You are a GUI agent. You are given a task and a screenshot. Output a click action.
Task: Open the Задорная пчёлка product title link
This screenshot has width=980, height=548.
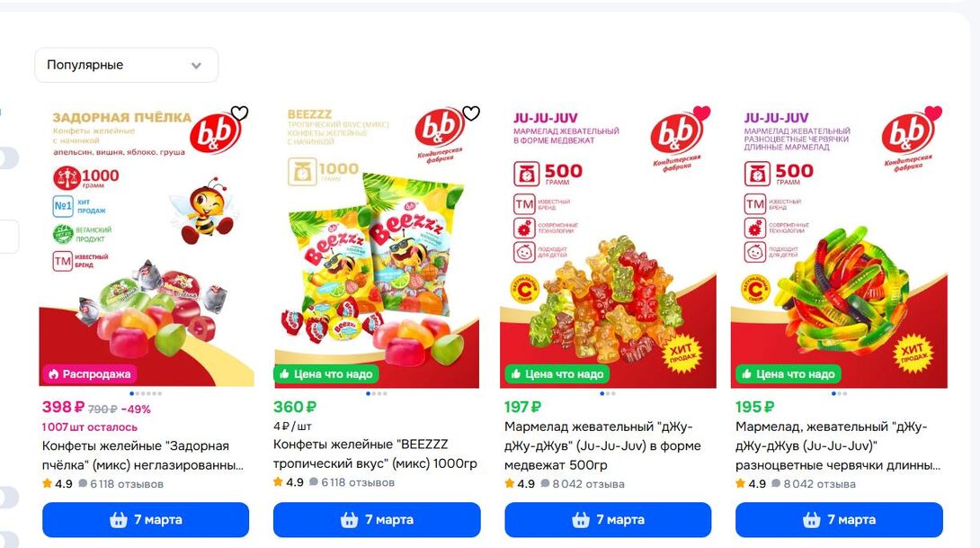coord(142,455)
